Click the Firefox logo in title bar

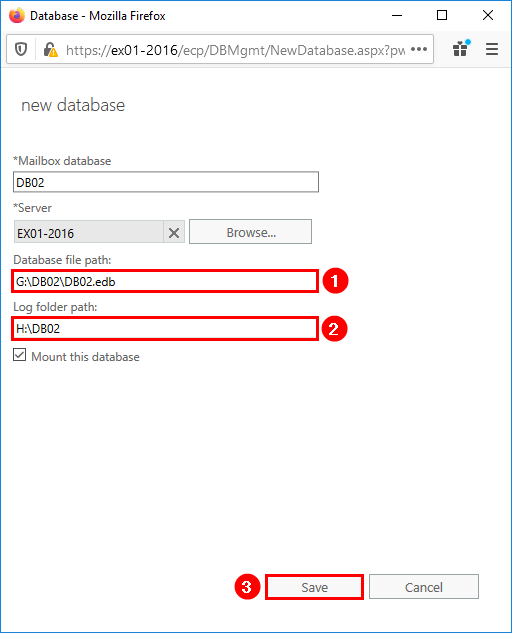[17, 16]
